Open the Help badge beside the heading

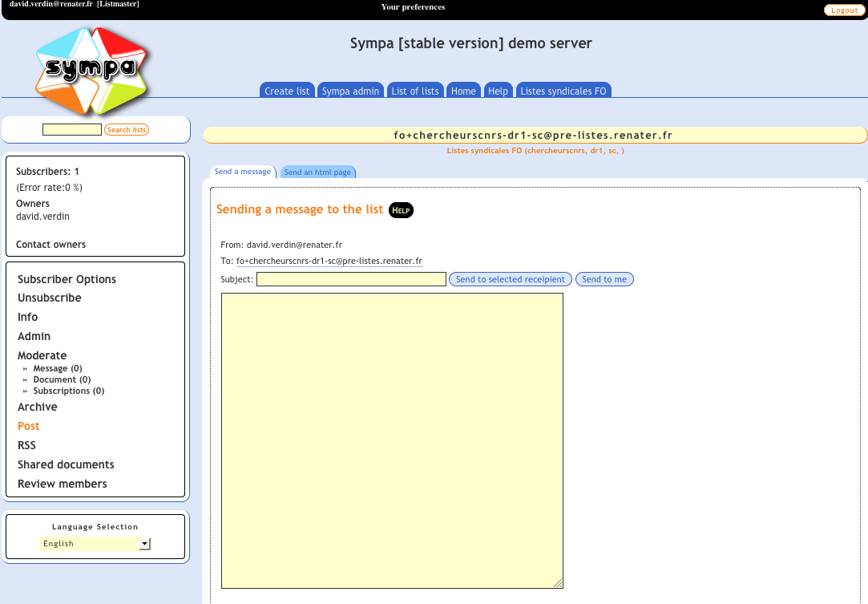[x=401, y=210]
